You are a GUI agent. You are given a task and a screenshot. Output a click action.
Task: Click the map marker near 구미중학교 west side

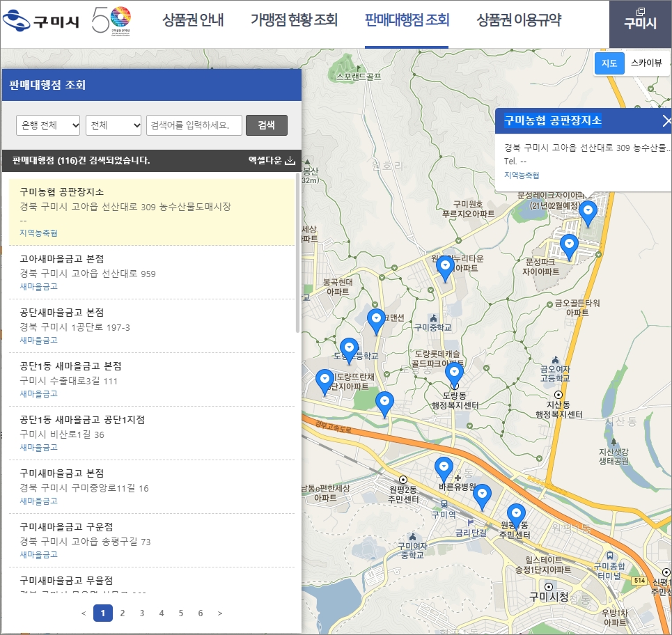point(376,322)
